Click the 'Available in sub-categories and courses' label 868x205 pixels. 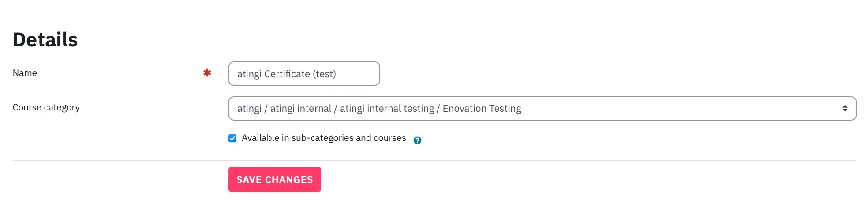click(x=324, y=138)
